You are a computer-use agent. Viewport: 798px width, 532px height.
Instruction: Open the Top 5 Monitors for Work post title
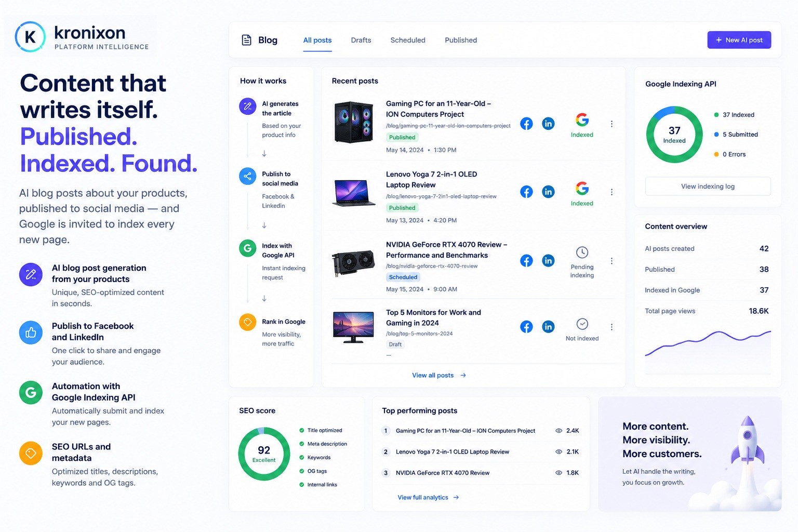click(x=433, y=317)
